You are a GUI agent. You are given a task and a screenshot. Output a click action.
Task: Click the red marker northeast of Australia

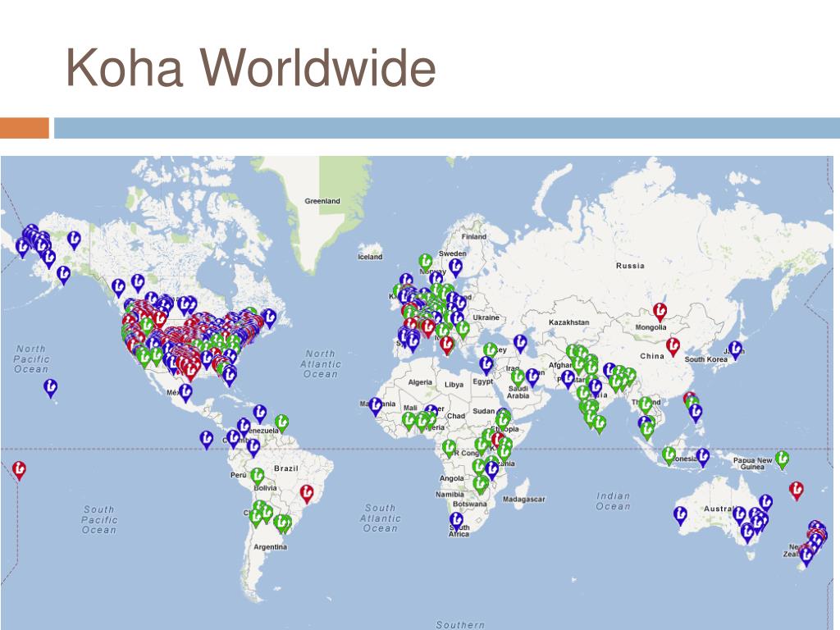coord(796,491)
